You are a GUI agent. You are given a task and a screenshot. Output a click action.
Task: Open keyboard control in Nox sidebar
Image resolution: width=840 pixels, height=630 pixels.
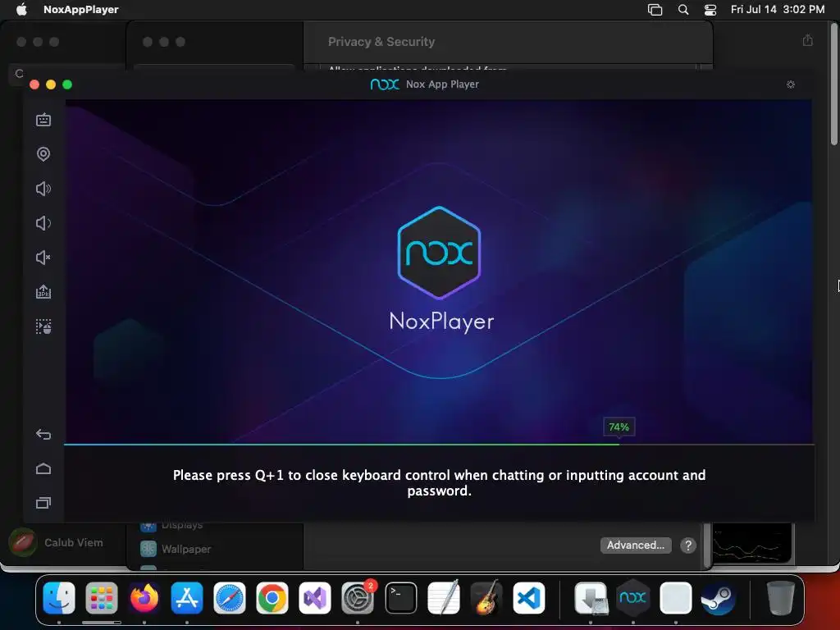[43, 120]
